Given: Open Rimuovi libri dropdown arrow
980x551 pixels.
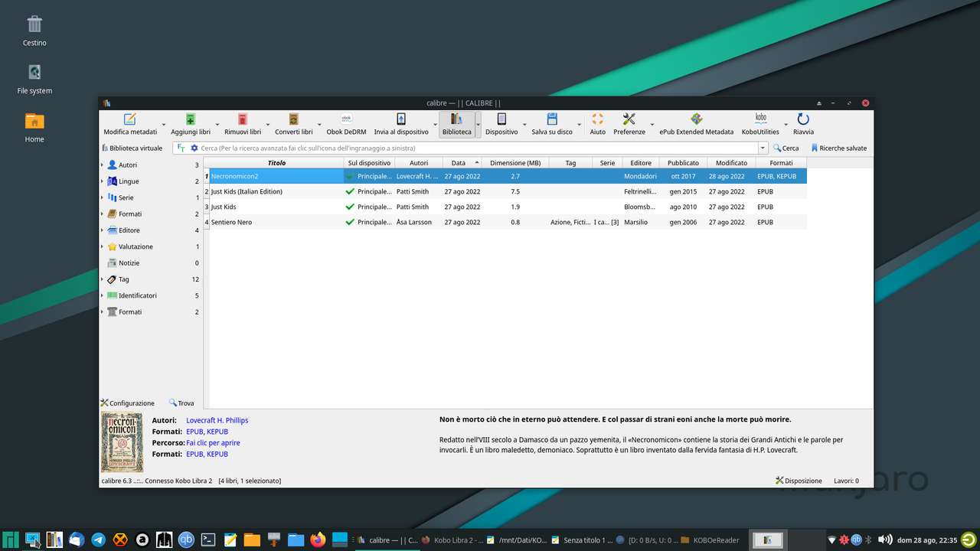Looking at the screenshot, I should 267,124.
